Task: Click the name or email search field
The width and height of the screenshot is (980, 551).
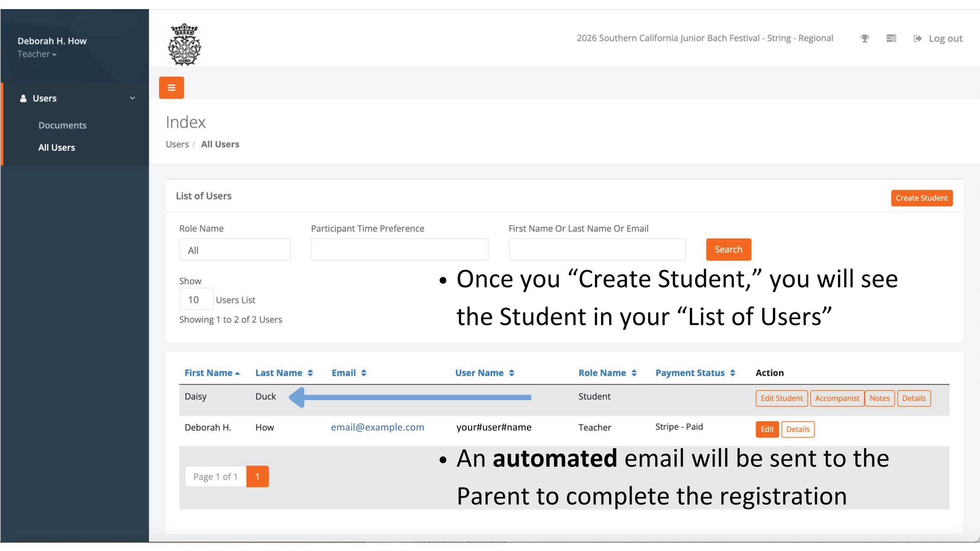Action: (597, 249)
